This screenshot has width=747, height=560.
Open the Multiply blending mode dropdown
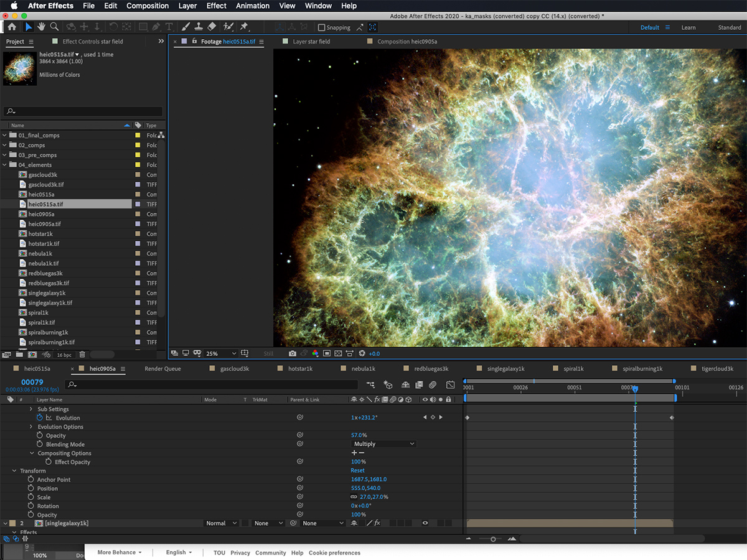tap(383, 444)
